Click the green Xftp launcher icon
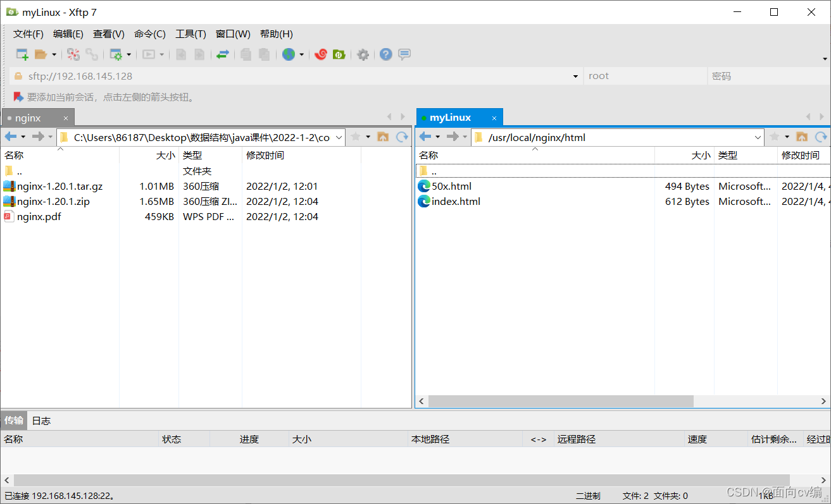The width and height of the screenshot is (831, 504). pos(339,54)
